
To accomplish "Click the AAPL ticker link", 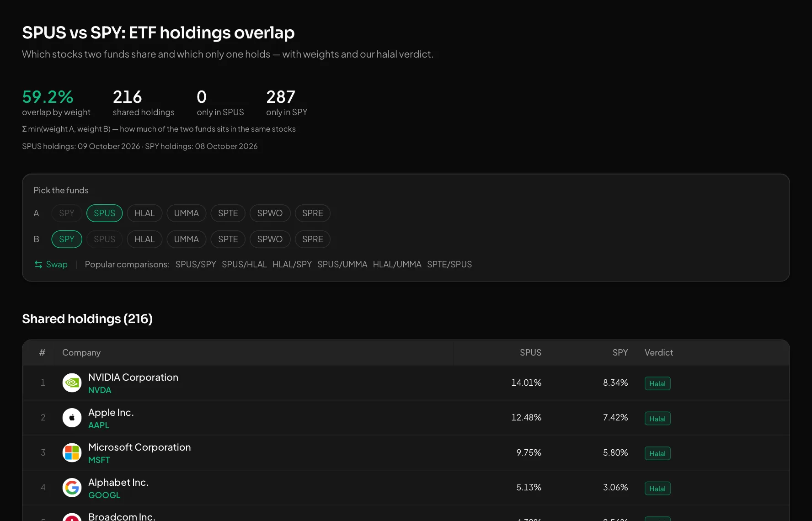I will coord(99,425).
